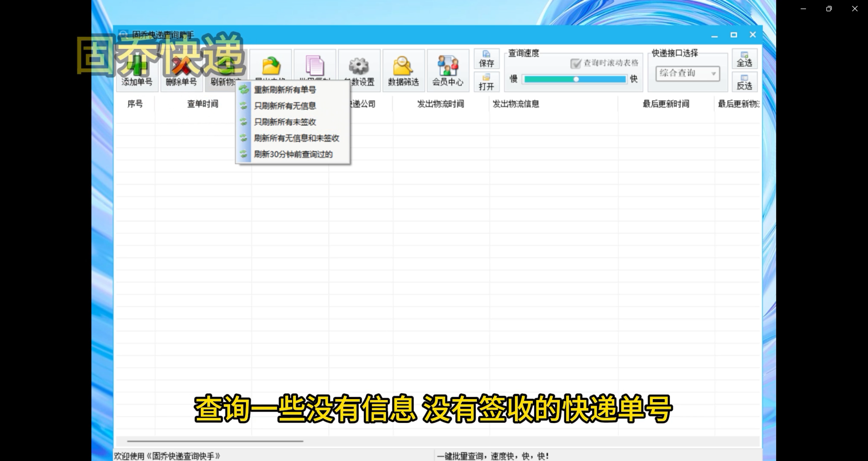Click the 保存 button
868x461 pixels.
click(x=486, y=59)
